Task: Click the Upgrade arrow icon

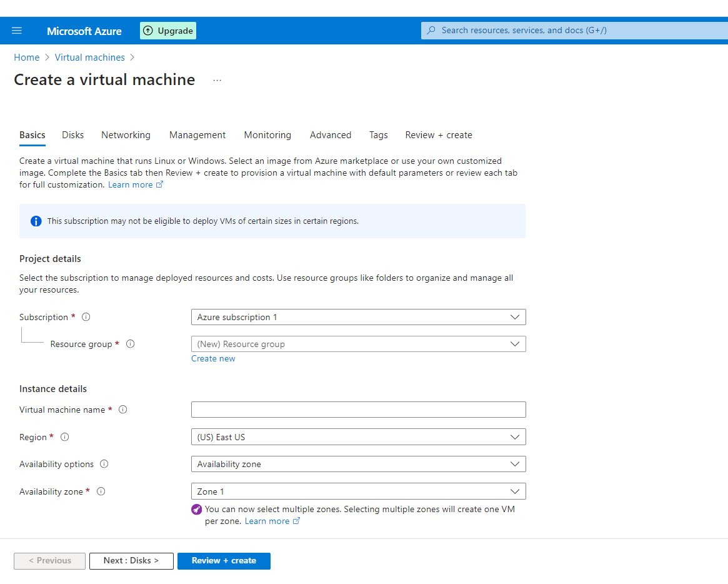Action: point(147,31)
